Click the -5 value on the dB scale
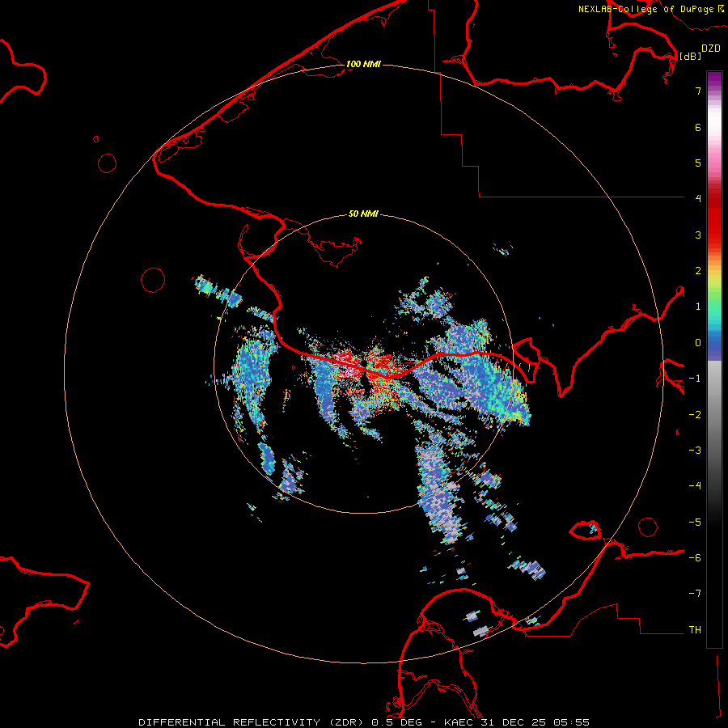 pos(695,523)
